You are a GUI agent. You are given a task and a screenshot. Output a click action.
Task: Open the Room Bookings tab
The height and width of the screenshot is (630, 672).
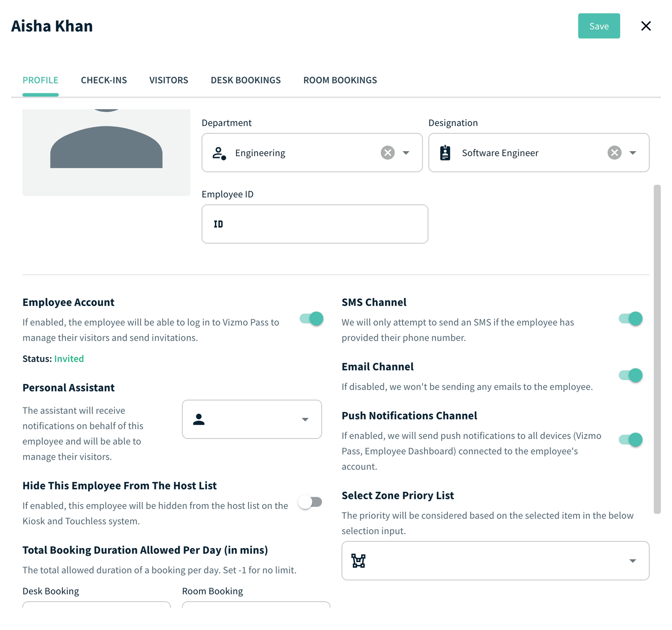(x=340, y=80)
